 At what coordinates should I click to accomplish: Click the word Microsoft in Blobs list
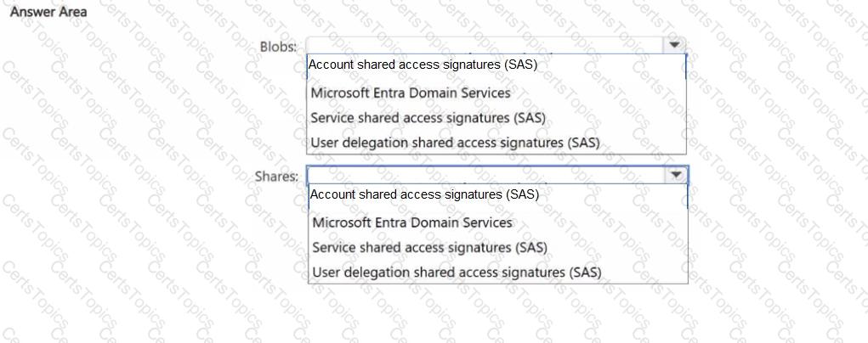click(338, 93)
